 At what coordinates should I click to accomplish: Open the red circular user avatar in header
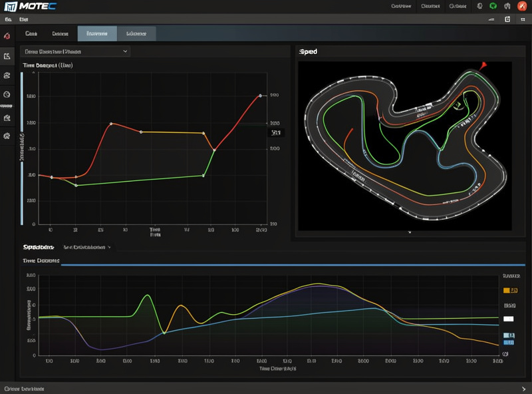[x=522, y=6]
